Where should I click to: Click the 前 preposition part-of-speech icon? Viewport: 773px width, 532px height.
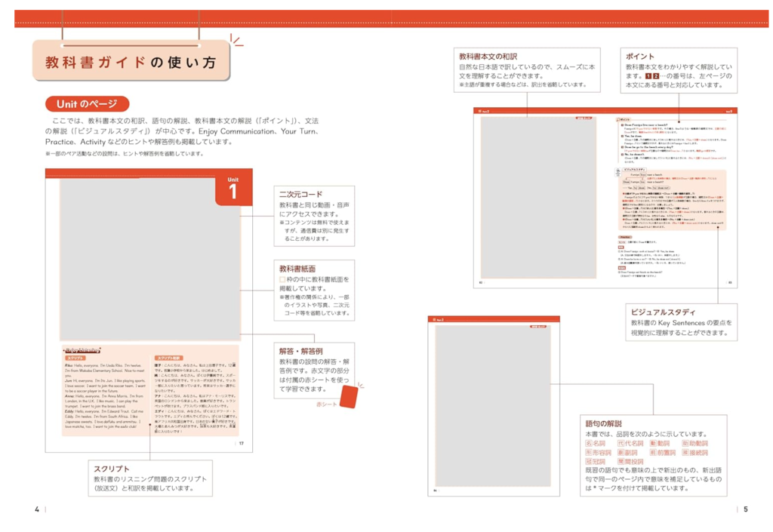pyautogui.click(x=653, y=453)
